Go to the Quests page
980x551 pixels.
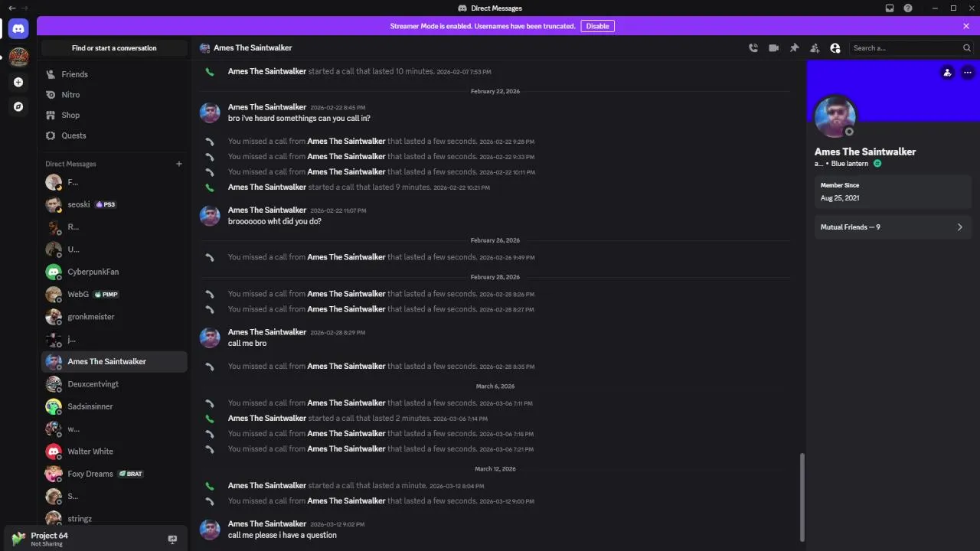[73, 135]
